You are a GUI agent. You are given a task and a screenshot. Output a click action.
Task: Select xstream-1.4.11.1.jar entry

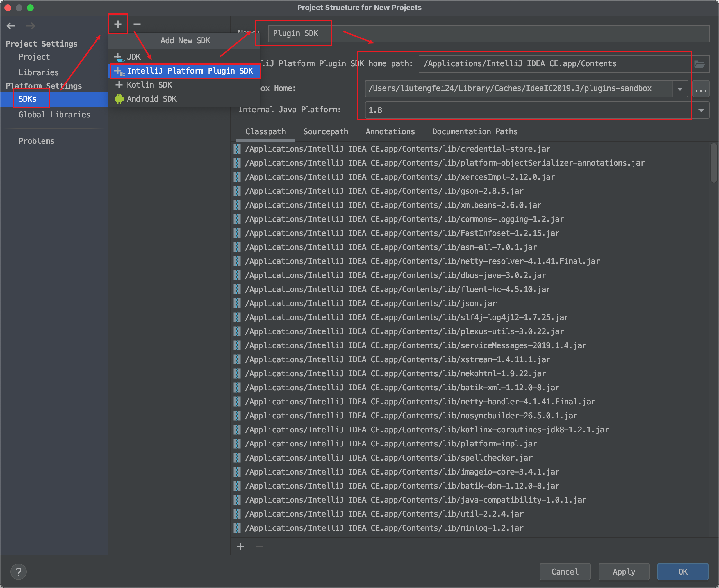tap(471, 359)
